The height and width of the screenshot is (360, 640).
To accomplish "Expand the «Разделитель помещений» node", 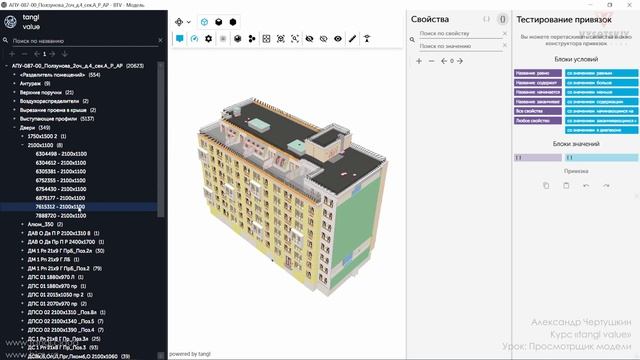I will pos(14,75).
